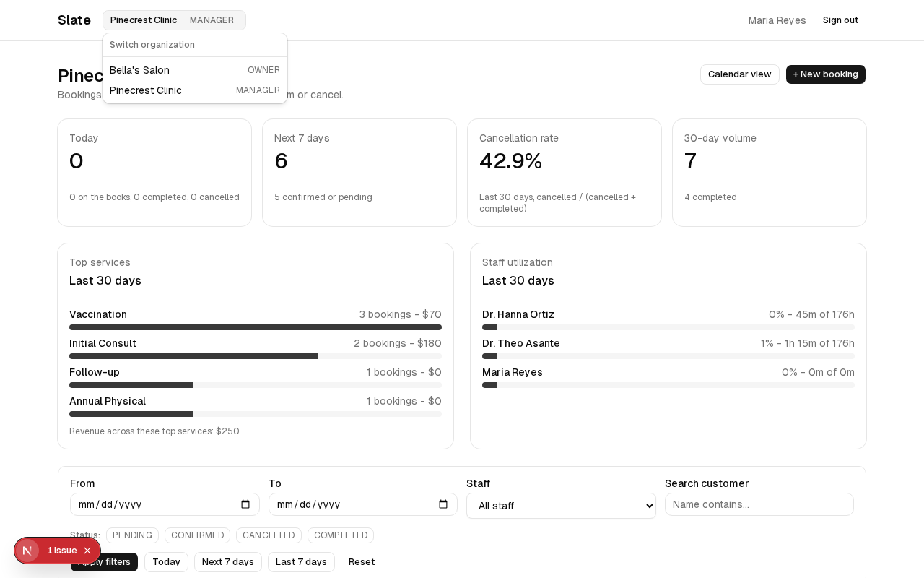Create a new booking
This screenshot has width=924, height=578.
click(826, 74)
